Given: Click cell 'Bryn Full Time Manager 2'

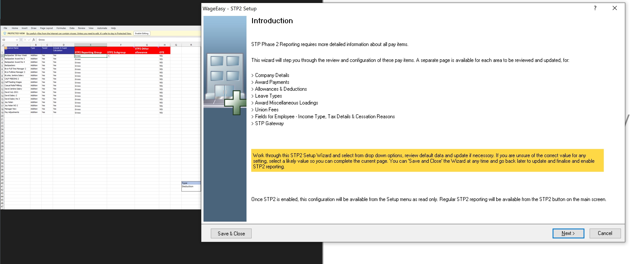Looking at the screenshot, I should [x=17, y=69].
